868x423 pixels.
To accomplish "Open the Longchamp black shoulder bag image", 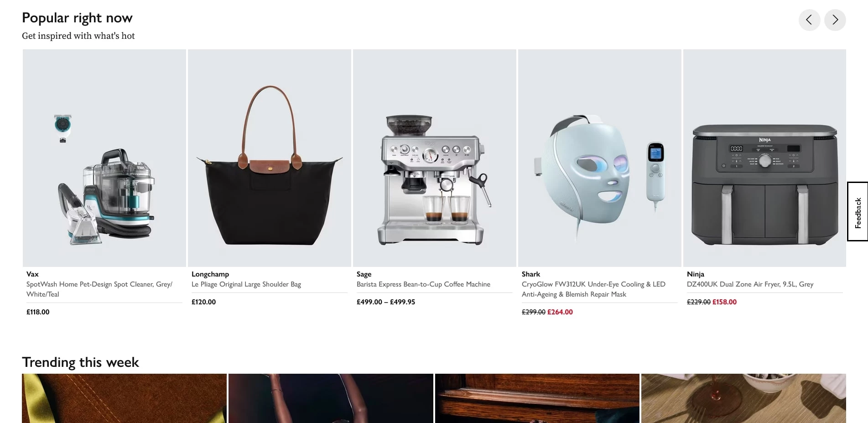I will coord(270,158).
